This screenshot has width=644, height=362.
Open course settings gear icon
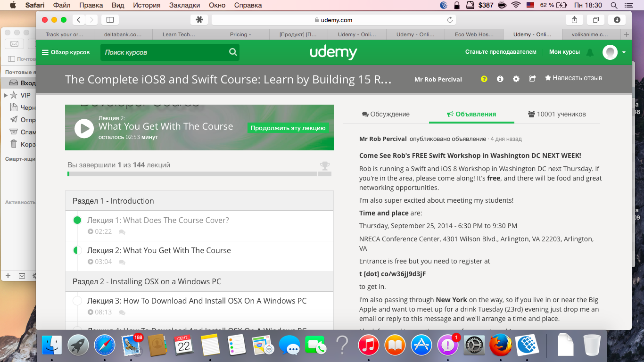[516, 79]
